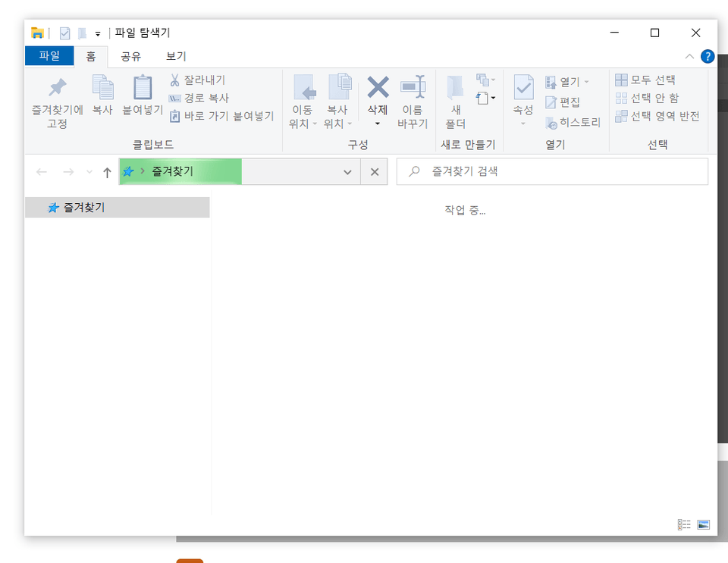Switch to details view icon in status bar
Image resolution: width=728 pixels, height=563 pixels.
tap(684, 524)
